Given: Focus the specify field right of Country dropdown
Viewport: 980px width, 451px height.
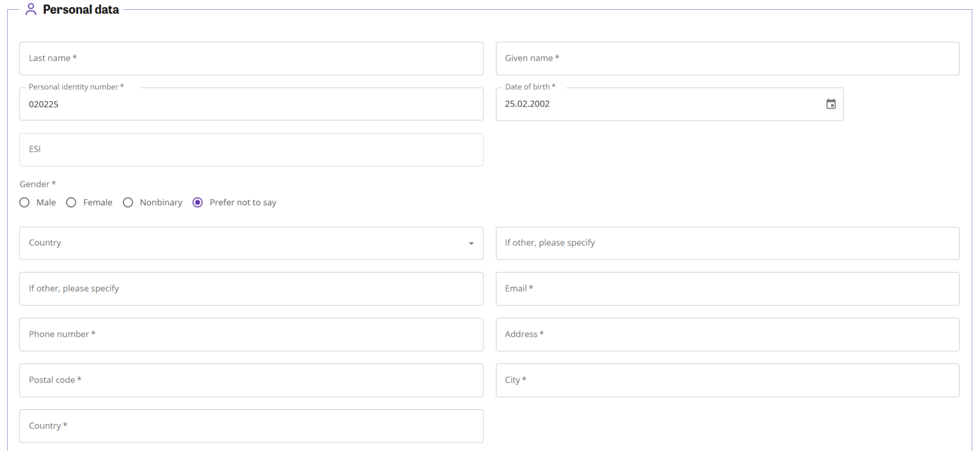Looking at the screenshot, I should pos(727,243).
